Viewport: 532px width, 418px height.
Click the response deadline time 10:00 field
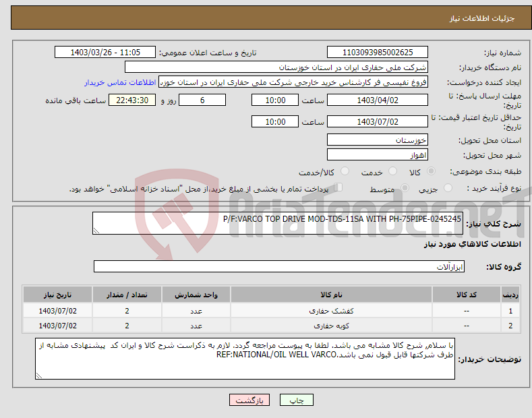pyautogui.click(x=275, y=100)
